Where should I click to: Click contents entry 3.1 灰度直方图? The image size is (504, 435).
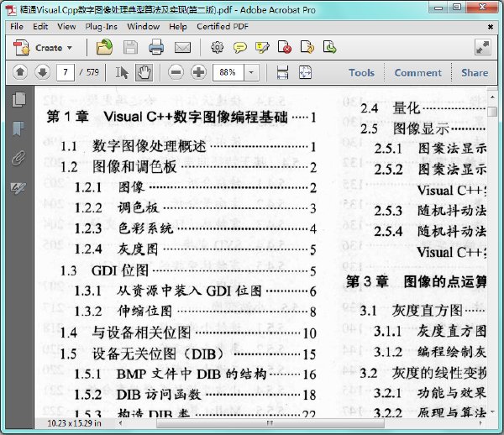(x=423, y=311)
